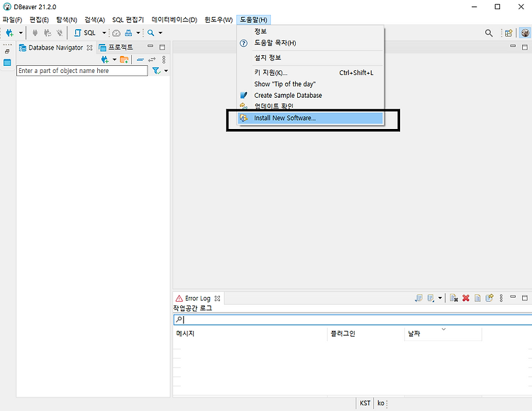Click the dashboard gauge icon in toolbar
The width and height of the screenshot is (532, 411).
point(116,33)
